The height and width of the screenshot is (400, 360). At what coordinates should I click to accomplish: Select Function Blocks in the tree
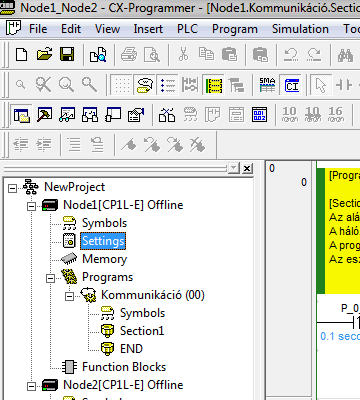pos(124,367)
